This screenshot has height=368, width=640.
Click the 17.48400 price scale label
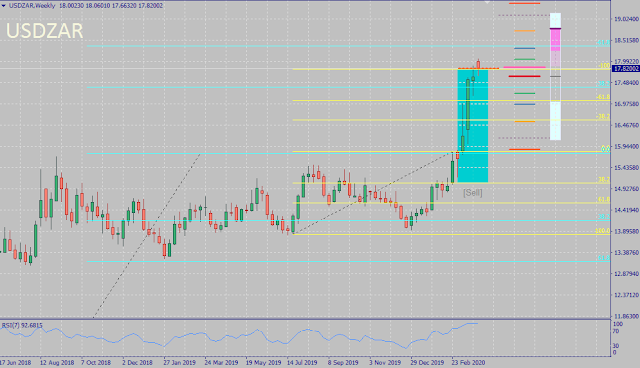pyautogui.click(x=627, y=83)
